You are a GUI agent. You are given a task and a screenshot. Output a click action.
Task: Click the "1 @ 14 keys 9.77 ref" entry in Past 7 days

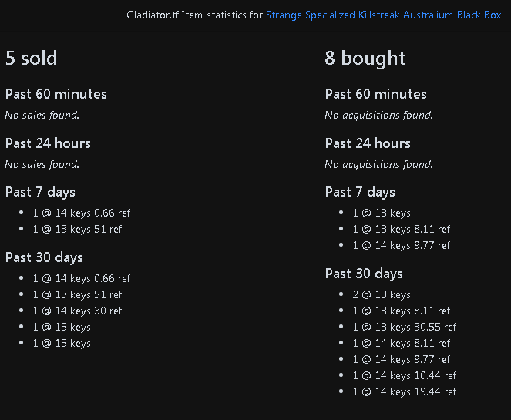(x=402, y=245)
